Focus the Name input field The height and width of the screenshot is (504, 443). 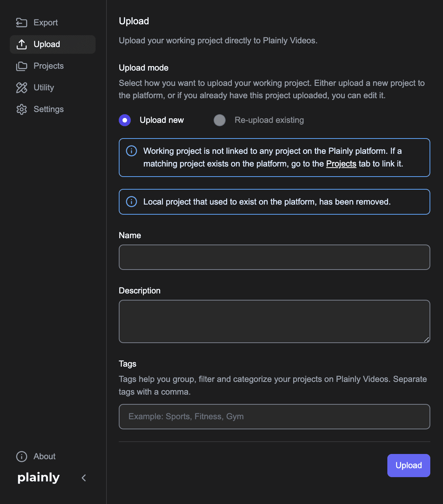[x=275, y=257]
